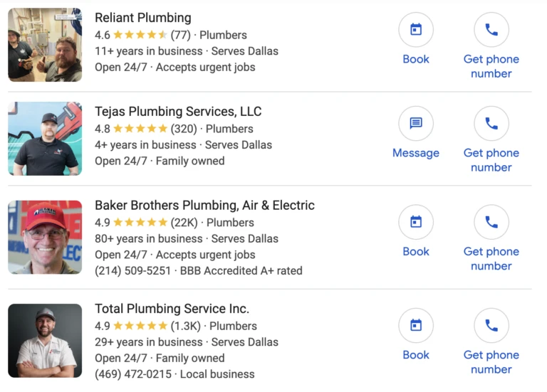Click the phone icon for Reliant Plumbing
The height and width of the screenshot is (392, 547).
(x=491, y=30)
